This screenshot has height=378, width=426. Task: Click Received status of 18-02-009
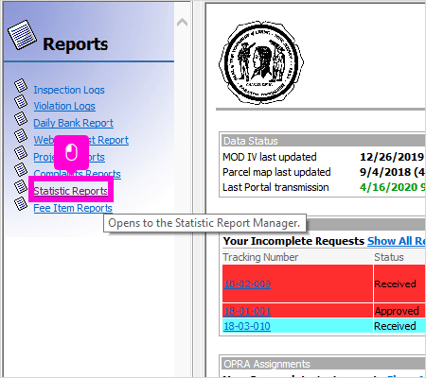(395, 284)
